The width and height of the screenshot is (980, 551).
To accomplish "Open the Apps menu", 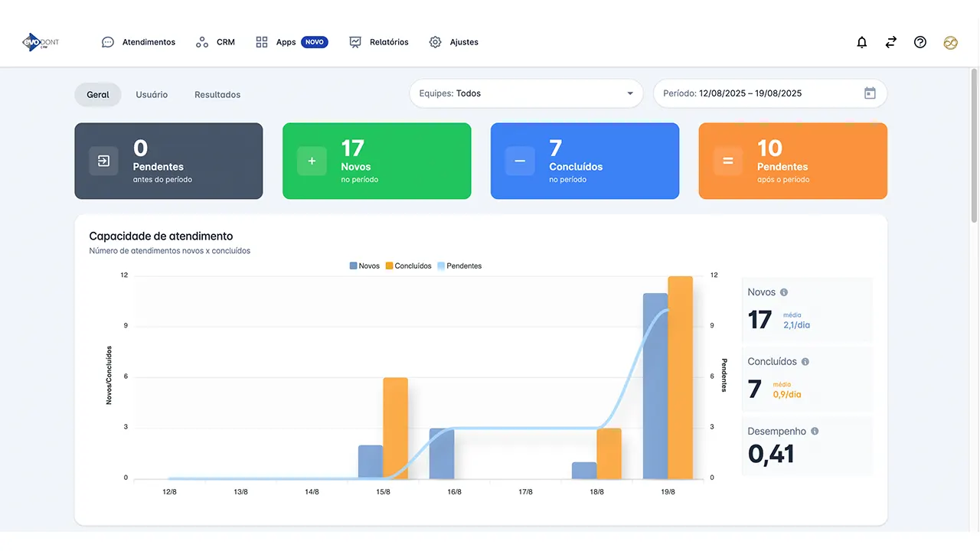I will click(286, 42).
